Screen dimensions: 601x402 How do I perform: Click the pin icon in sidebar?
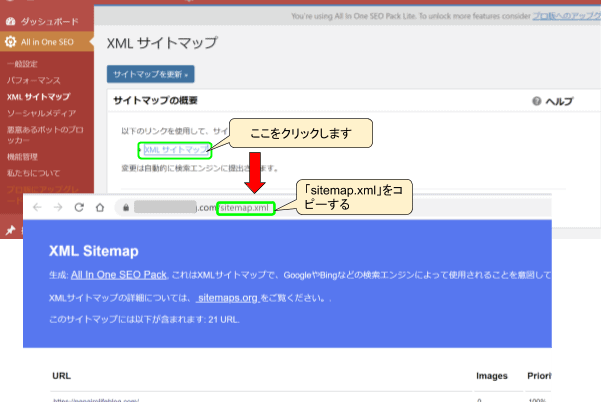pyautogui.click(x=10, y=230)
